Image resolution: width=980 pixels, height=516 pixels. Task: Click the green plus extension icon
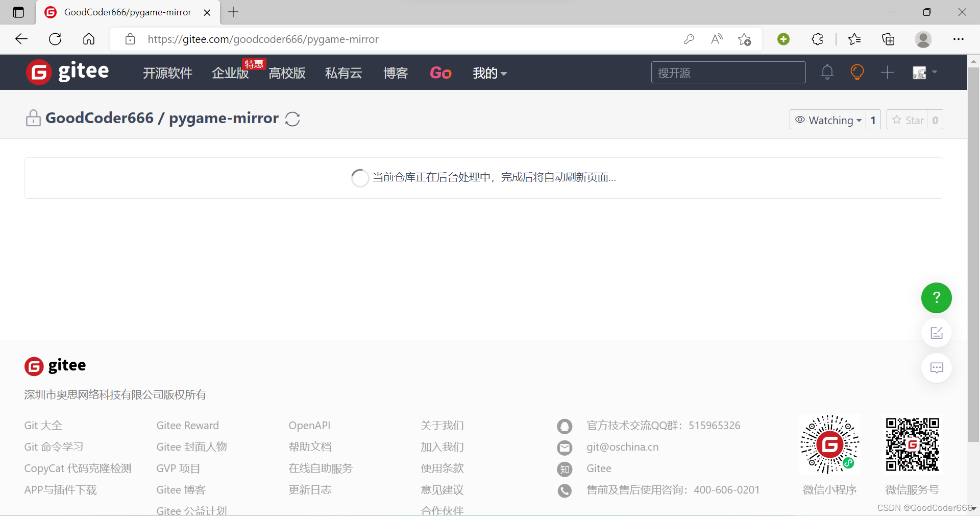[783, 39]
